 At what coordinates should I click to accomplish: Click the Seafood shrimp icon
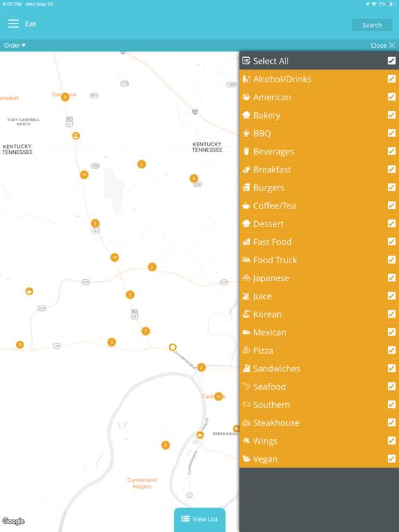[x=247, y=387]
